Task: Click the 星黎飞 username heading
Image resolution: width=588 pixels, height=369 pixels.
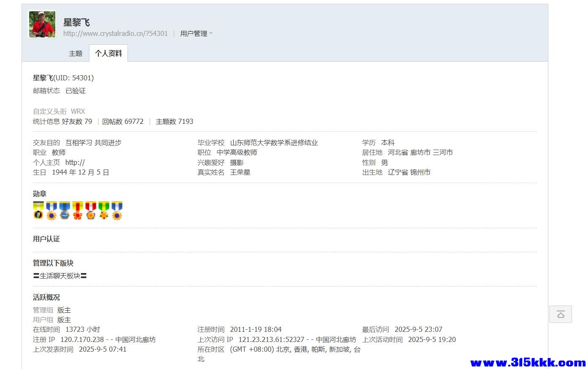Action: [x=77, y=22]
